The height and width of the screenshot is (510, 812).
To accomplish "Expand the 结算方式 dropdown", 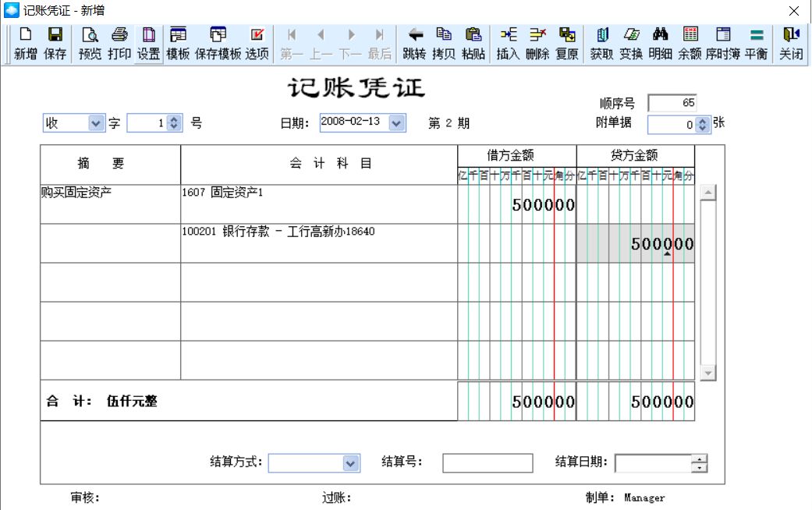I will [x=350, y=463].
